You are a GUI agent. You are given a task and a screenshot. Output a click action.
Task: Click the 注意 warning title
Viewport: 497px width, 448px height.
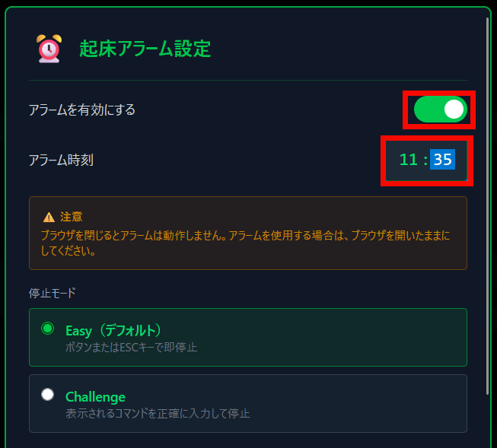point(72,217)
